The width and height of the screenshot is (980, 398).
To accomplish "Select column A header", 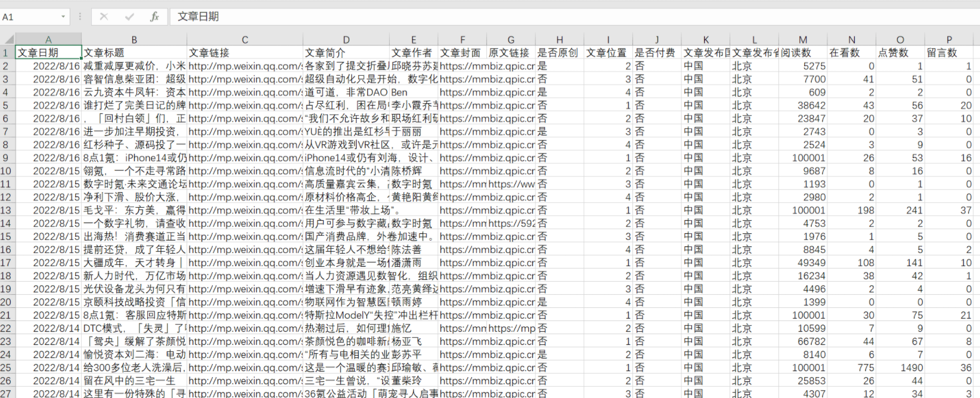I will click(48, 39).
